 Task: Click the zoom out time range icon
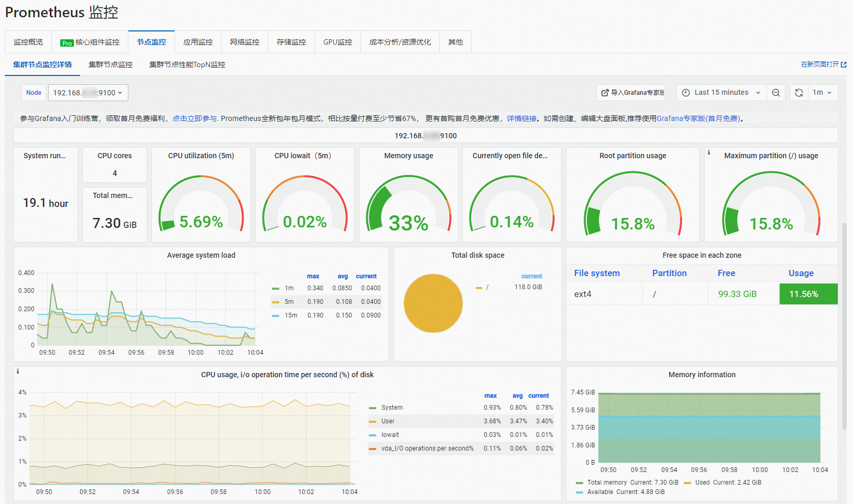click(776, 93)
